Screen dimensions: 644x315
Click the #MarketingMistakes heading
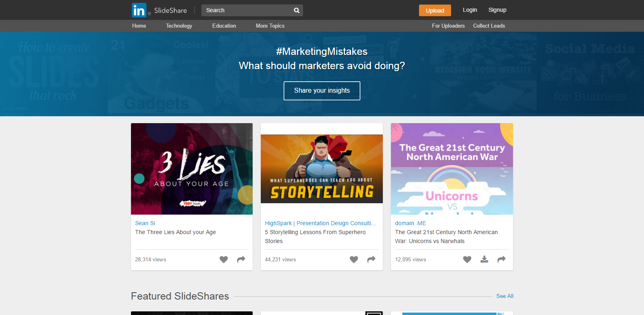(322, 52)
